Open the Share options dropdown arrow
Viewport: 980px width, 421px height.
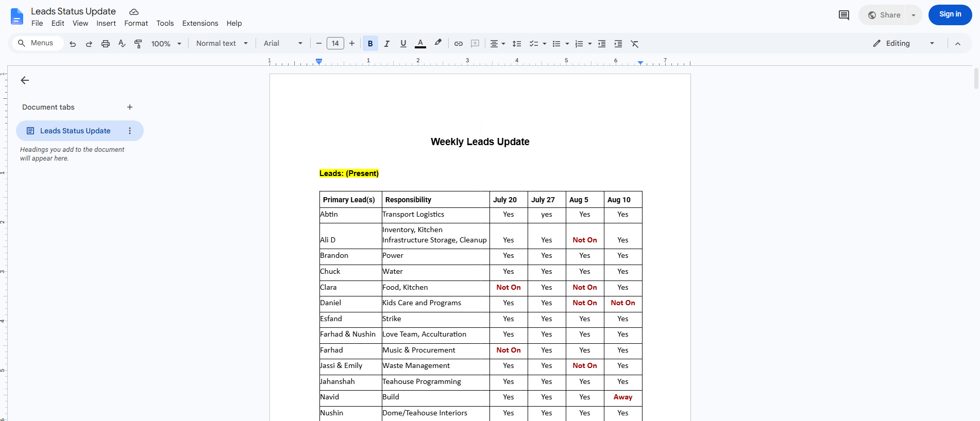point(914,15)
